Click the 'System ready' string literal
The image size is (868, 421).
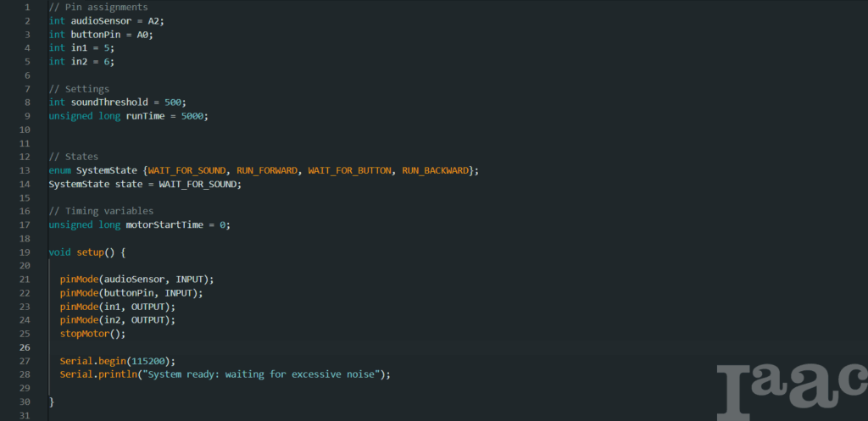(265, 374)
